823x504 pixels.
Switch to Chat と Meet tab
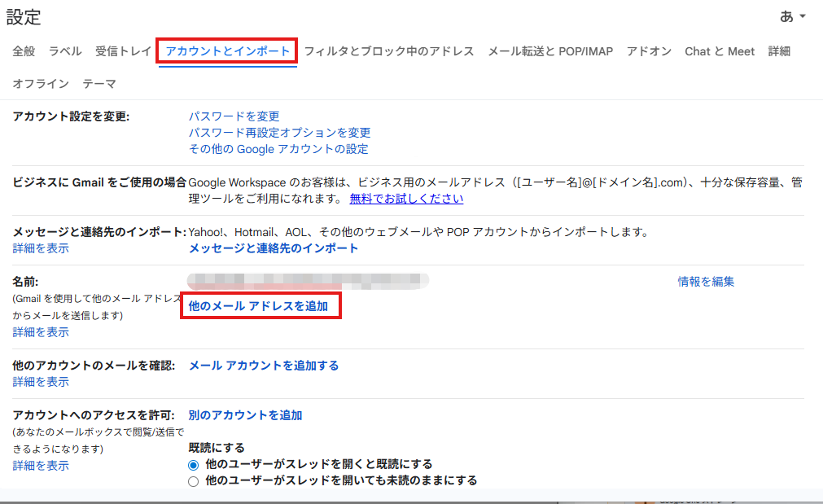(720, 51)
